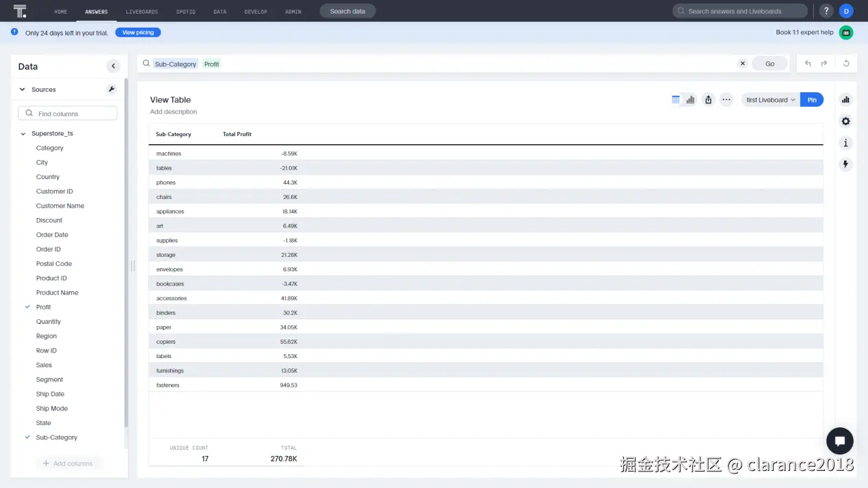Image resolution: width=868 pixels, height=488 pixels.
Task: Open the Sources edit wrench icon
Action: coord(111,89)
